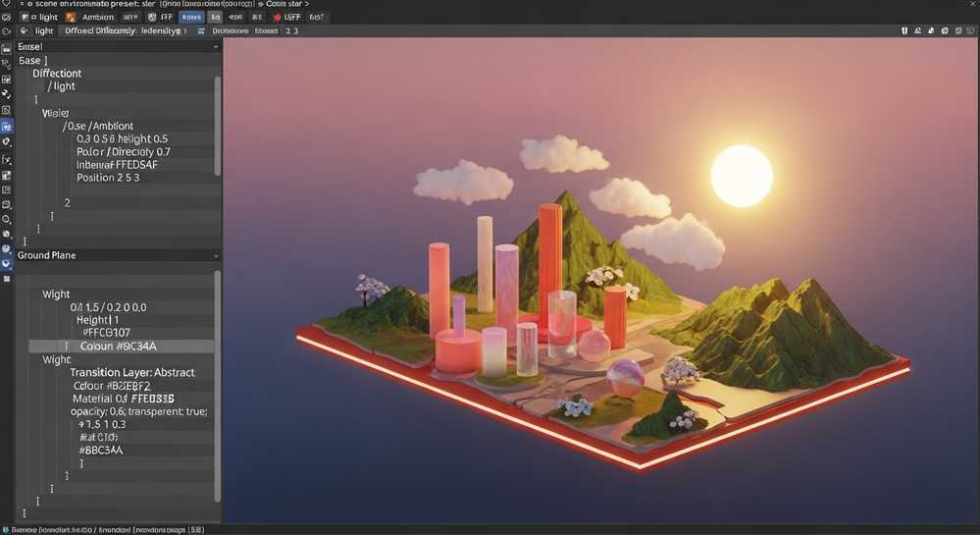Collapse the Ground Plane panel using its arrow
The height and width of the screenshot is (535, 980).
(x=216, y=255)
